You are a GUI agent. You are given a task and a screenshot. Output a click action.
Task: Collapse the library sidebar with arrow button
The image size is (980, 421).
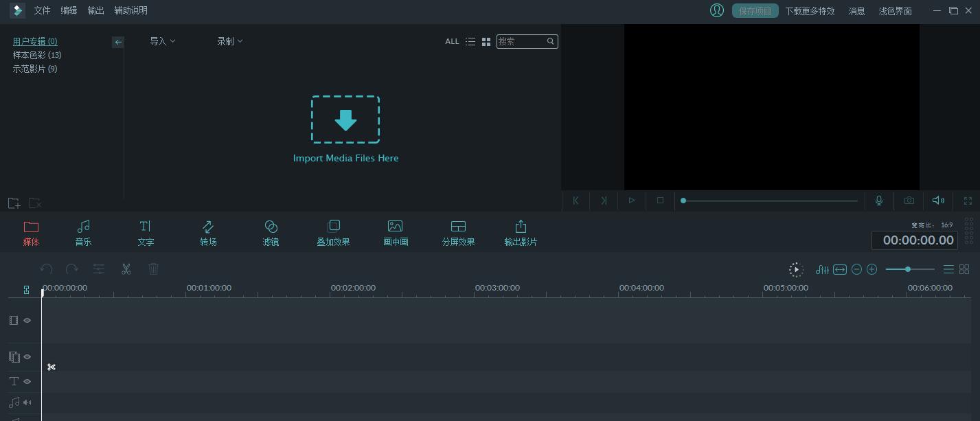click(118, 42)
